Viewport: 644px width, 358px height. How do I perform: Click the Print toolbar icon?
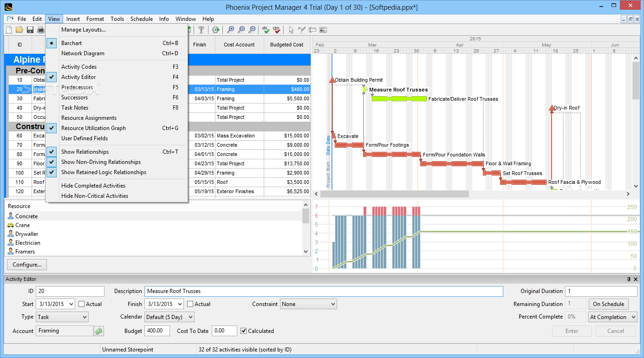tap(40, 30)
